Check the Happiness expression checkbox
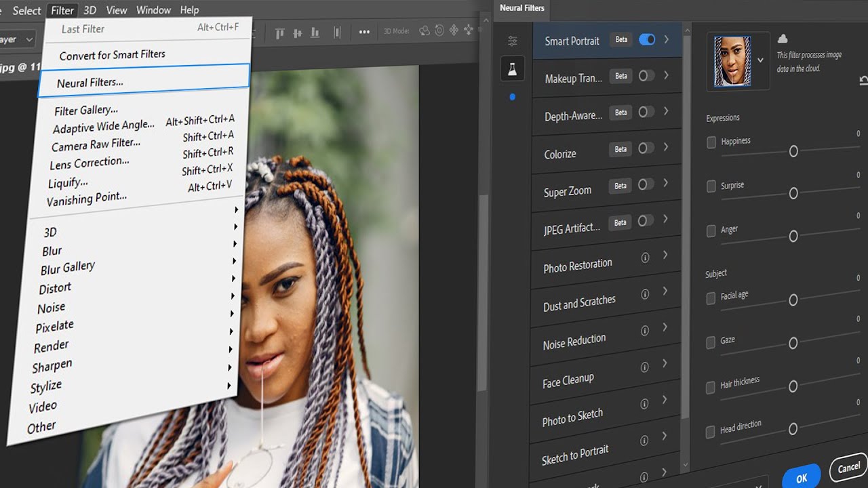This screenshot has width=868, height=488. (x=711, y=142)
